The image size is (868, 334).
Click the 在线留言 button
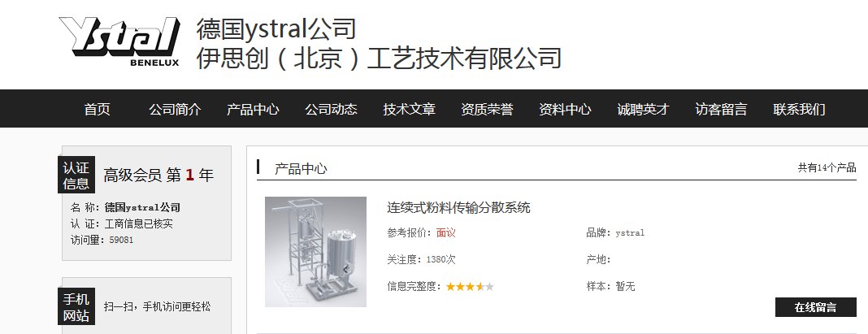click(x=815, y=307)
